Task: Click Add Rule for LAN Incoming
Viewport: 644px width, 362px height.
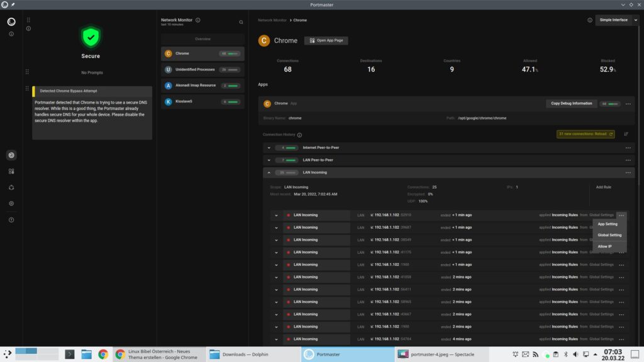Action: coord(603,187)
